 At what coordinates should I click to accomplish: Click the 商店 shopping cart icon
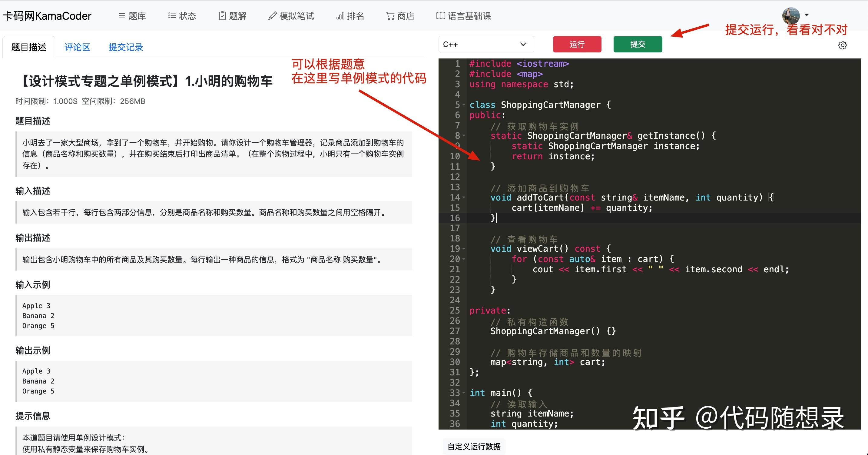coord(390,16)
